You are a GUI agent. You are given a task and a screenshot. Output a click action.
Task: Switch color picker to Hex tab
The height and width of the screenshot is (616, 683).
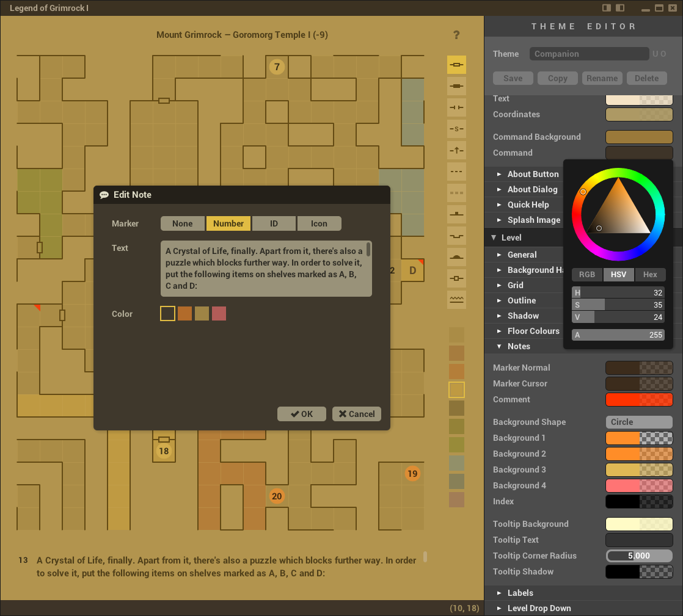[650, 274]
